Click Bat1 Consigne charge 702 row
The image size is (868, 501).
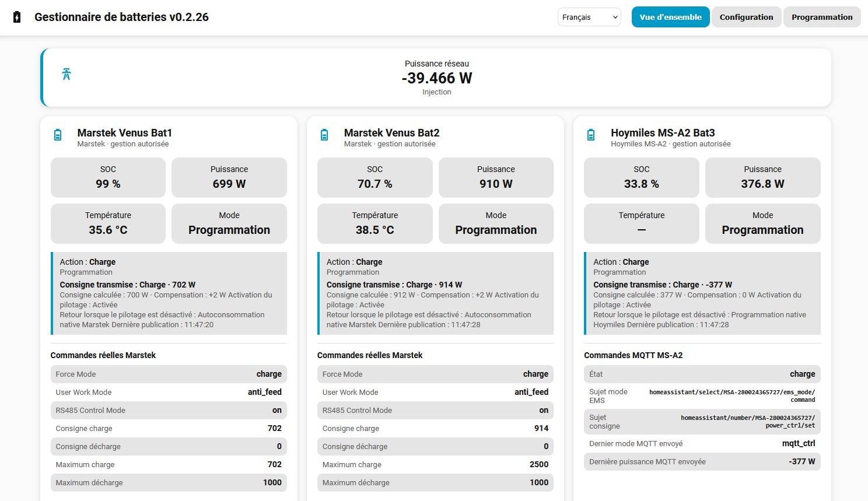[169, 428]
